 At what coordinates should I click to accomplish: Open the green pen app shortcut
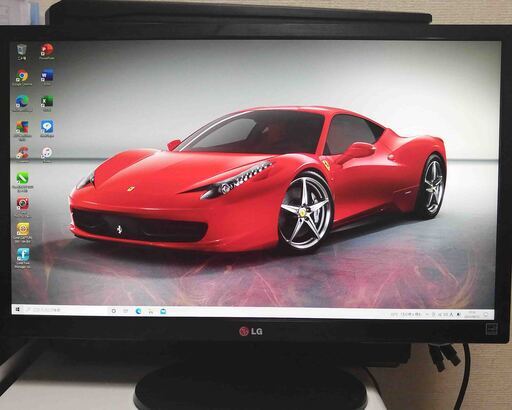22,182
